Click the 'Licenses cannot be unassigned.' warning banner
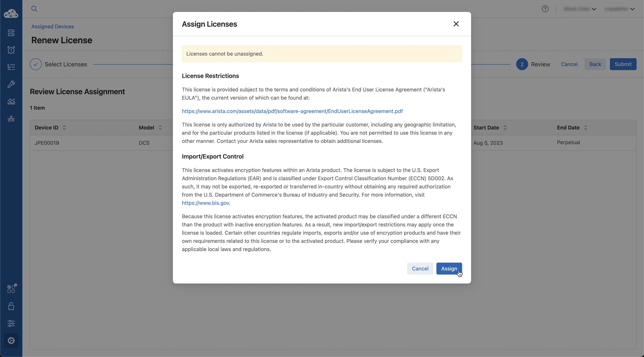Screen dimensions: 644x357 (x=322, y=54)
